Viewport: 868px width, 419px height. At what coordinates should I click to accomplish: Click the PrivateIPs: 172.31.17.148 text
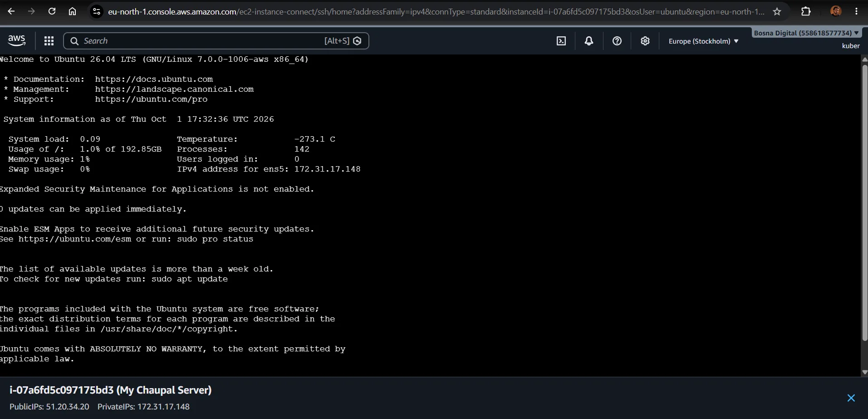click(143, 407)
